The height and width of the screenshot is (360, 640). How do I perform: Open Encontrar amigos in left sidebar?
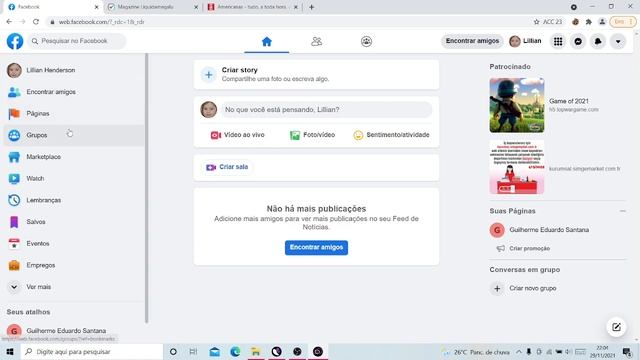[x=73, y=92]
